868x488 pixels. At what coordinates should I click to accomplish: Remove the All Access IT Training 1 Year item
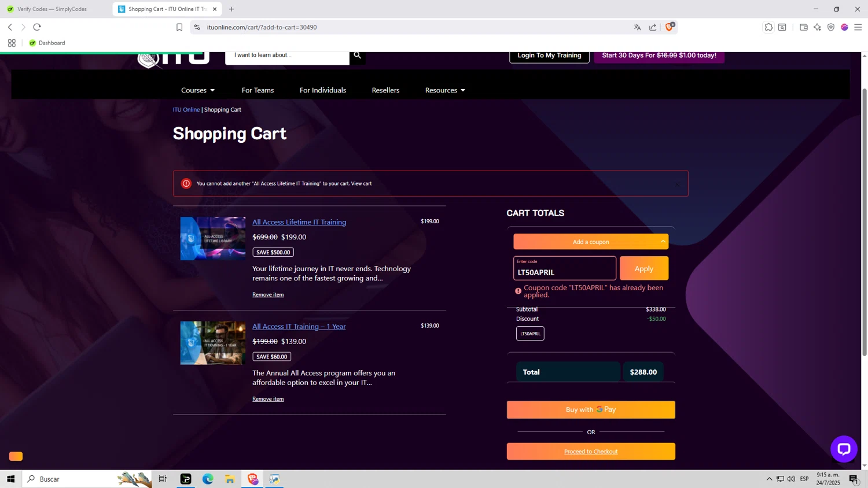coord(268,399)
